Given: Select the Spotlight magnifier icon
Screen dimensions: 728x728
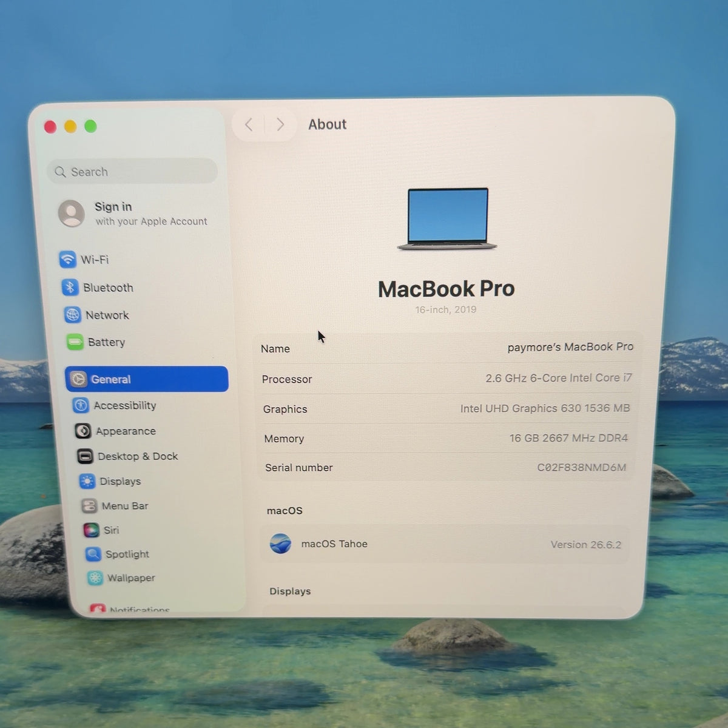Looking at the screenshot, I should pos(93,554).
